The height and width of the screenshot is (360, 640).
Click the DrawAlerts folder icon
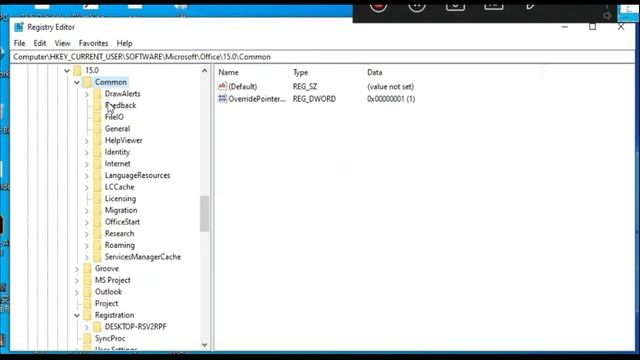tap(97, 93)
